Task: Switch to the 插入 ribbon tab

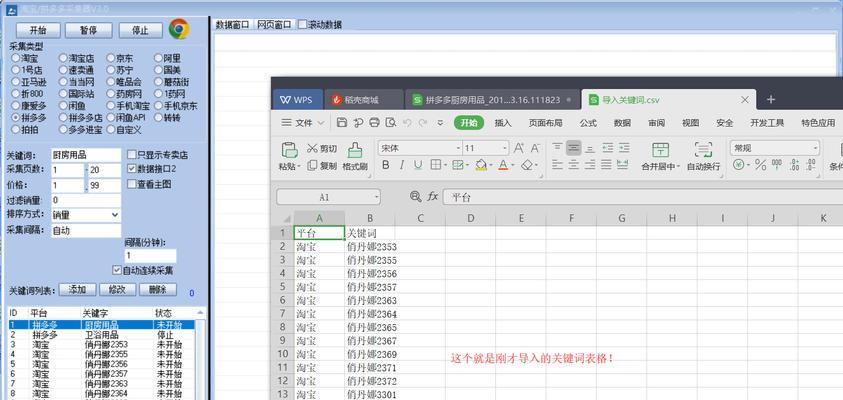Action: coord(503,123)
